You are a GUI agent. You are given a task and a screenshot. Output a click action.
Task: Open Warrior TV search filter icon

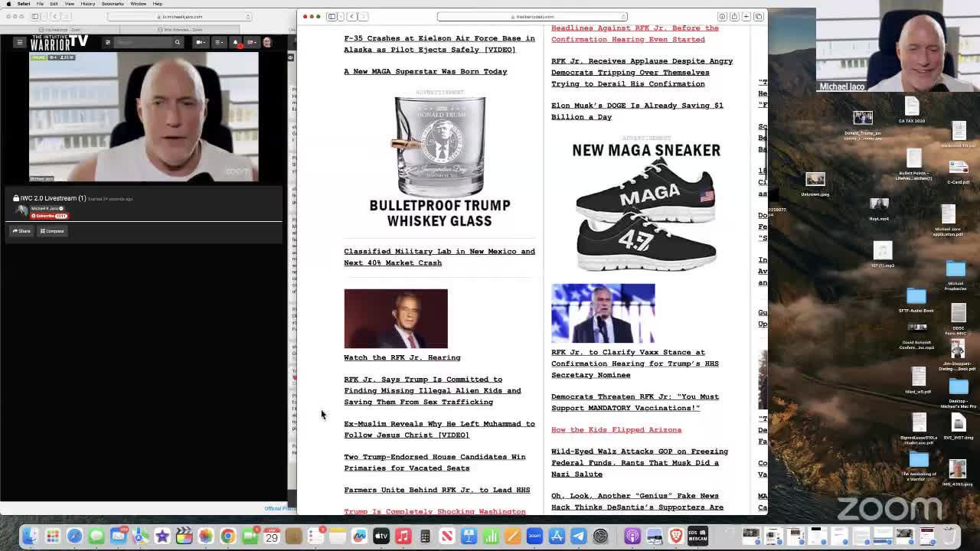tap(108, 42)
